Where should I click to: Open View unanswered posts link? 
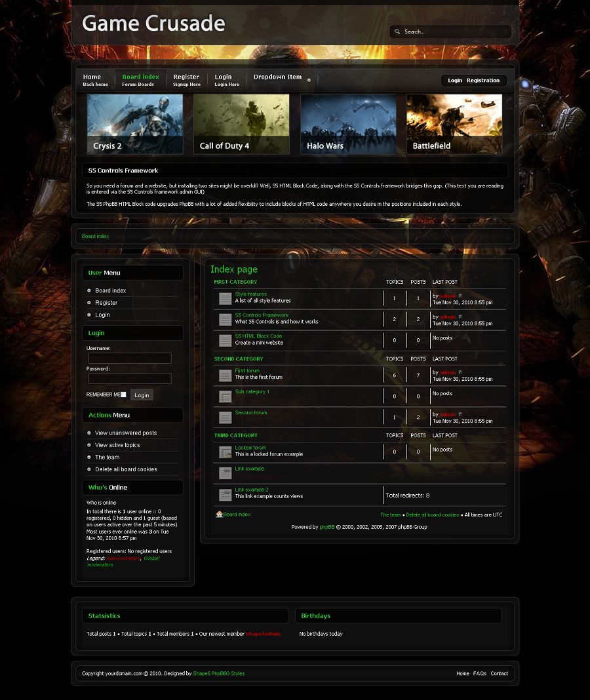pos(126,433)
